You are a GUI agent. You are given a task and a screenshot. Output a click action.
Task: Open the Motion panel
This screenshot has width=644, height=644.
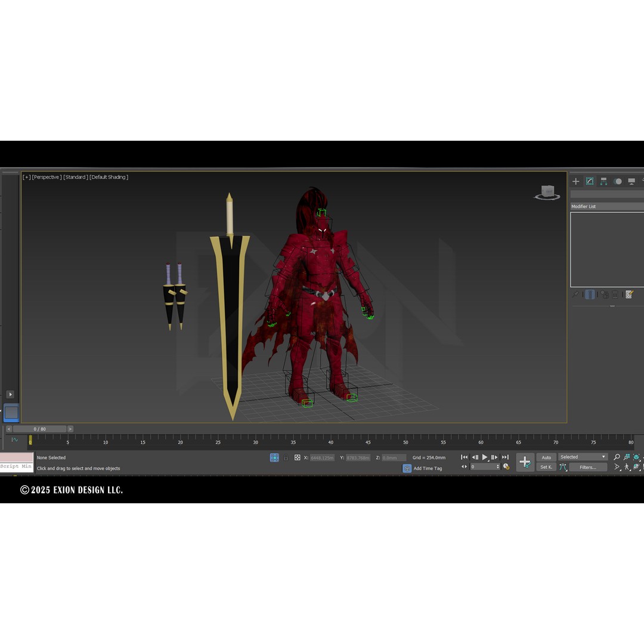618,181
